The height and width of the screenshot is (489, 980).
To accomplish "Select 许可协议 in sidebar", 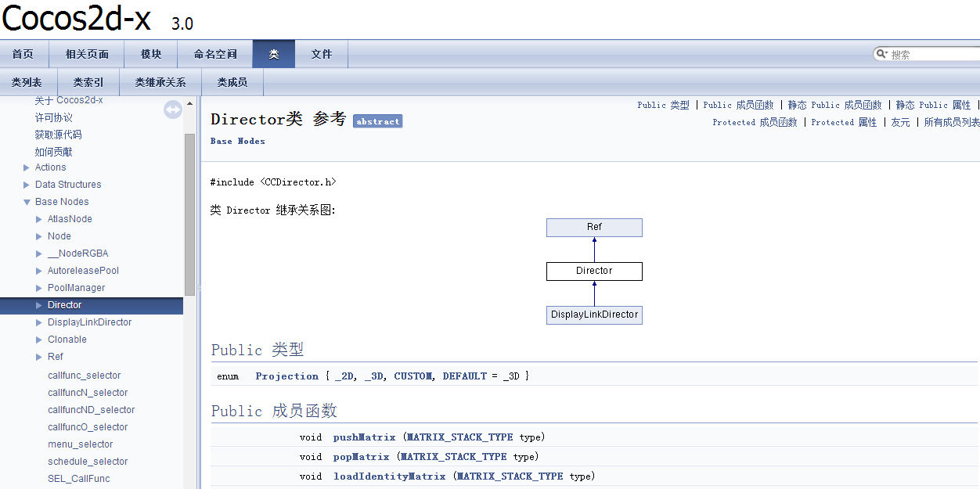I will [54, 117].
